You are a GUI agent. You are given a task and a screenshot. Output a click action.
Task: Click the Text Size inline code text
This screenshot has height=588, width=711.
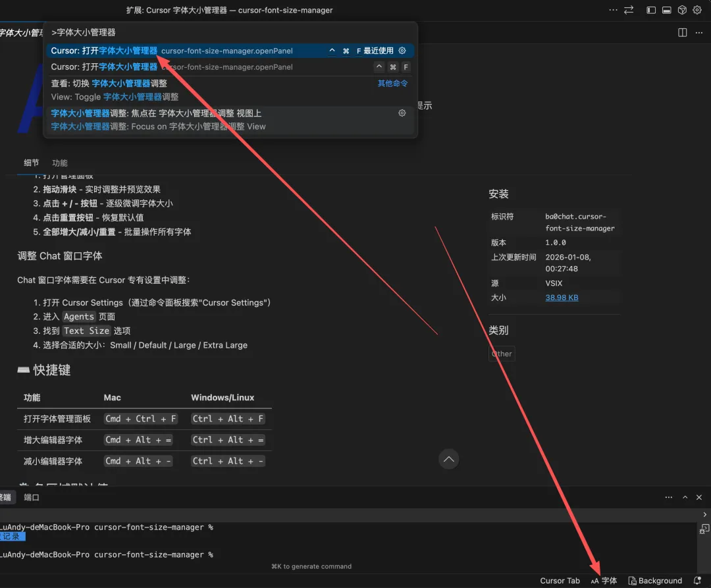[x=87, y=331]
